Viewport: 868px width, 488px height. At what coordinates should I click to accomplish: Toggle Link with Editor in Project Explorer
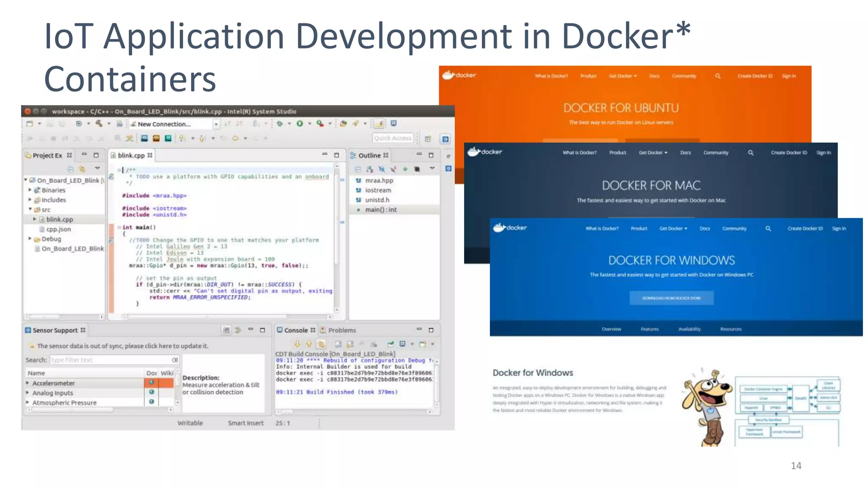pyautogui.click(x=82, y=169)
